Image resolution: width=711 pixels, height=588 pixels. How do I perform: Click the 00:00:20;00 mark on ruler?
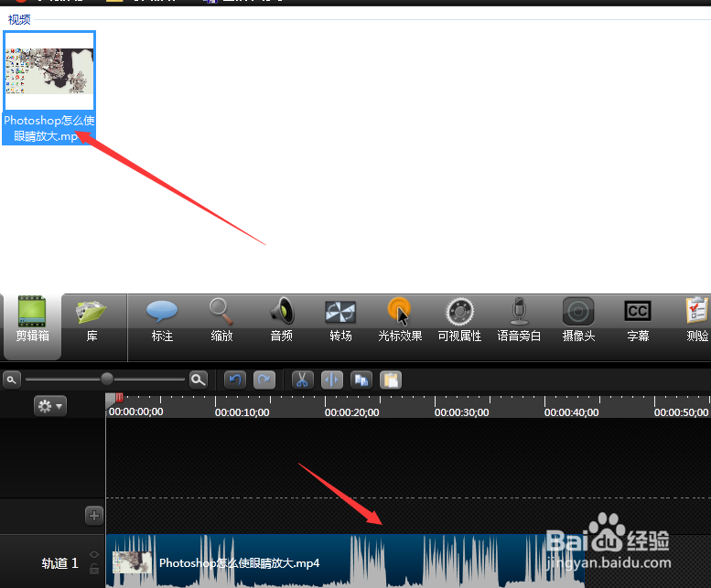[351, 412]
